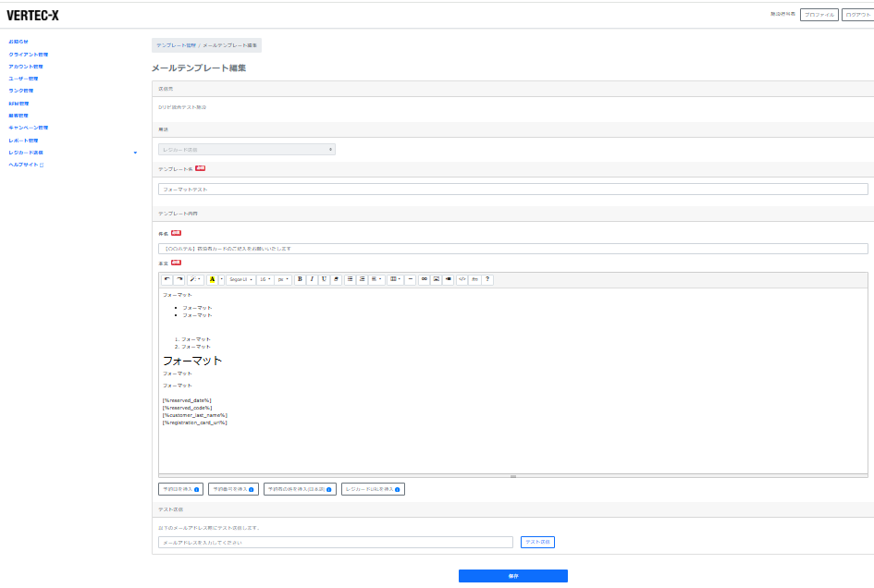874x588 pixels.
Task: Open クライアント管理 in the sidebar
Action: 29,55
